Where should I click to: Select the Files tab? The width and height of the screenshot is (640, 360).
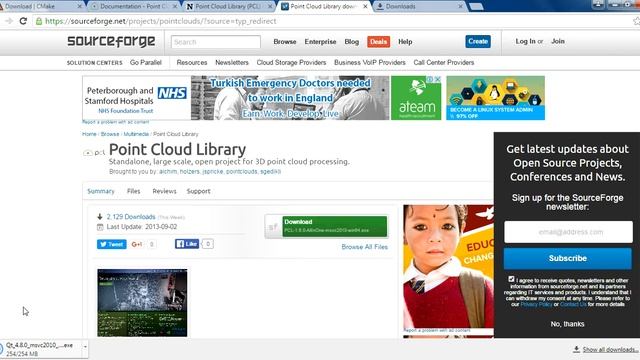133,191
